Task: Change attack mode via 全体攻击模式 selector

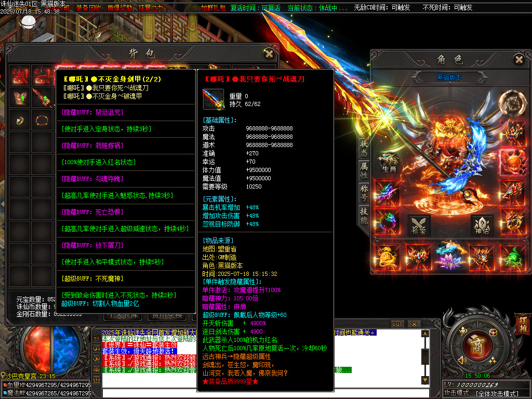Action: pos(498,393)
